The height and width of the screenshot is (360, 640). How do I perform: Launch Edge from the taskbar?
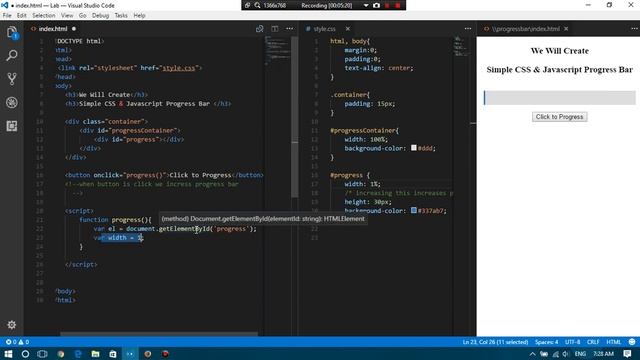(78, 354)
